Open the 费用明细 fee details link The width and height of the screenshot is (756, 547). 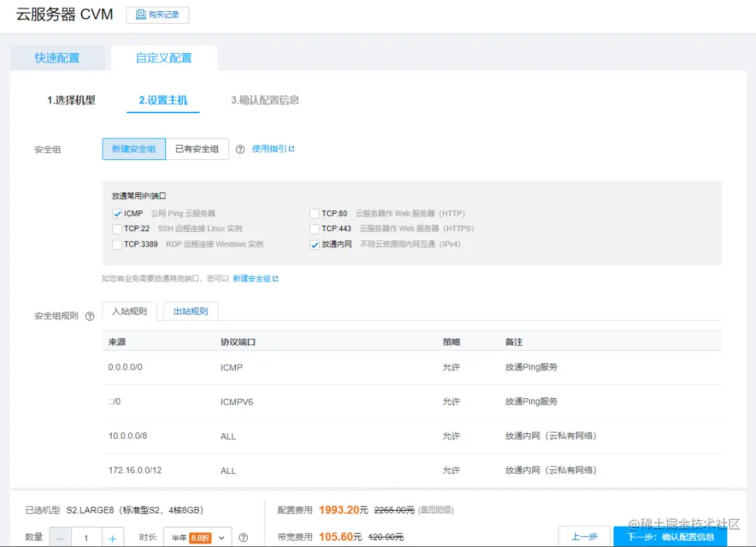pos(436,510)
